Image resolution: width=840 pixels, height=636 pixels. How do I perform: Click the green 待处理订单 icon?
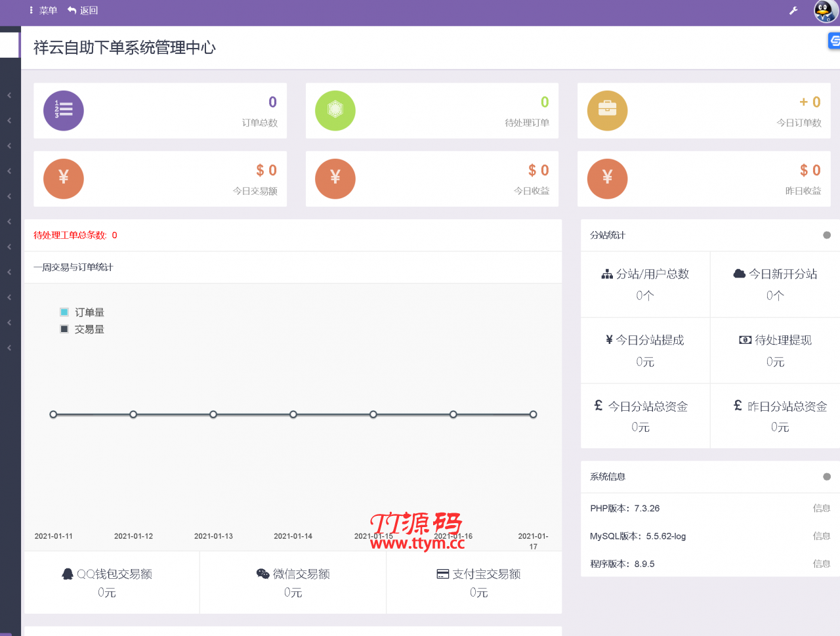coord(335,110)
